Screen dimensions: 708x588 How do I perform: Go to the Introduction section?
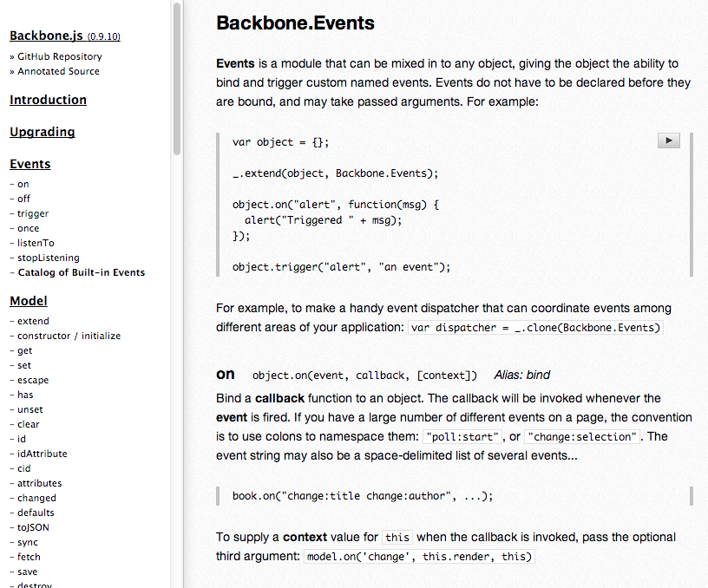pos(48,100)
